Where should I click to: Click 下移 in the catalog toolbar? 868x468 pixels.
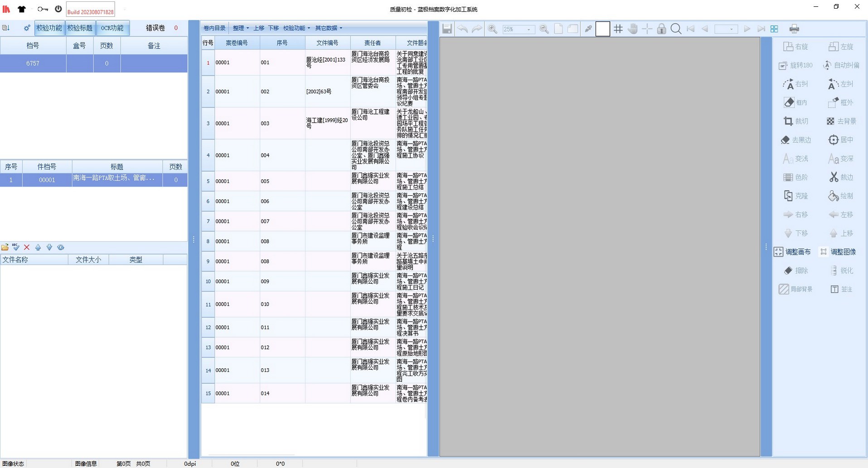point(273,28)
